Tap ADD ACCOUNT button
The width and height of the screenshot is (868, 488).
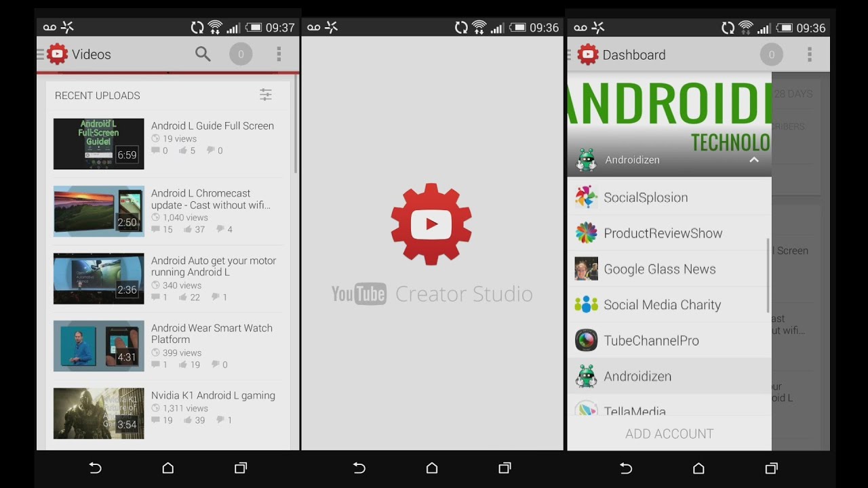pos(669,434)
